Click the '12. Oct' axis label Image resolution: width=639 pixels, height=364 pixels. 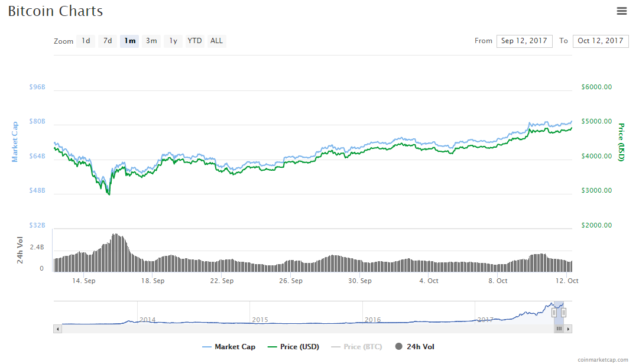(567, 281)
